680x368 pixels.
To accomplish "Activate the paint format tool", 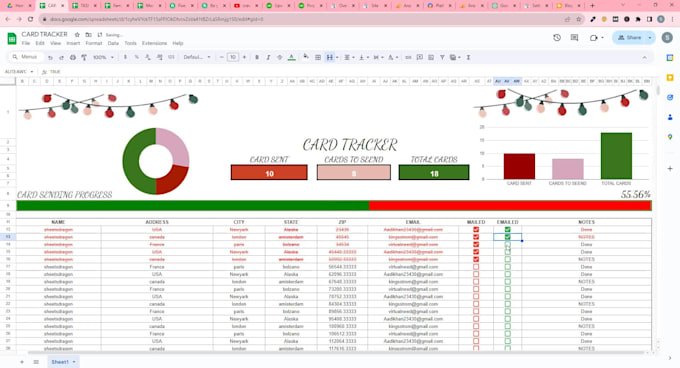I will tap(84, 57).
